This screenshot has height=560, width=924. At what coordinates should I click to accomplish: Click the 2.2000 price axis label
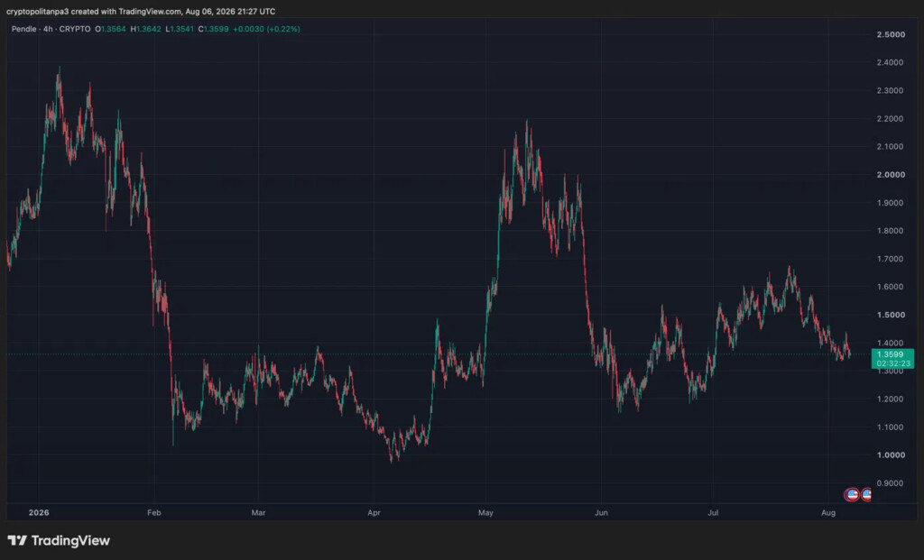pyautogui.click(x=891, y=119)
